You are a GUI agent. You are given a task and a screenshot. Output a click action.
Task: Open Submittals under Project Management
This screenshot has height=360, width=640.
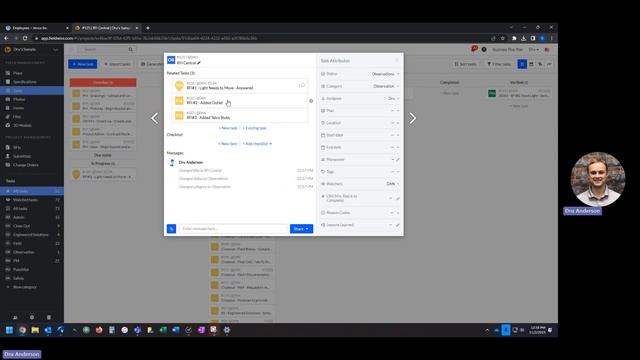(x=22, y=156)
